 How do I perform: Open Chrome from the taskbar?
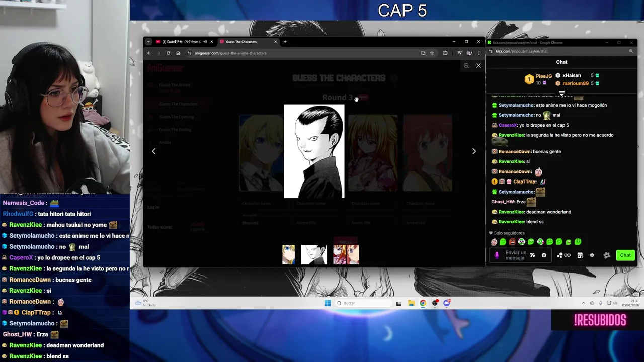[423, 303]
